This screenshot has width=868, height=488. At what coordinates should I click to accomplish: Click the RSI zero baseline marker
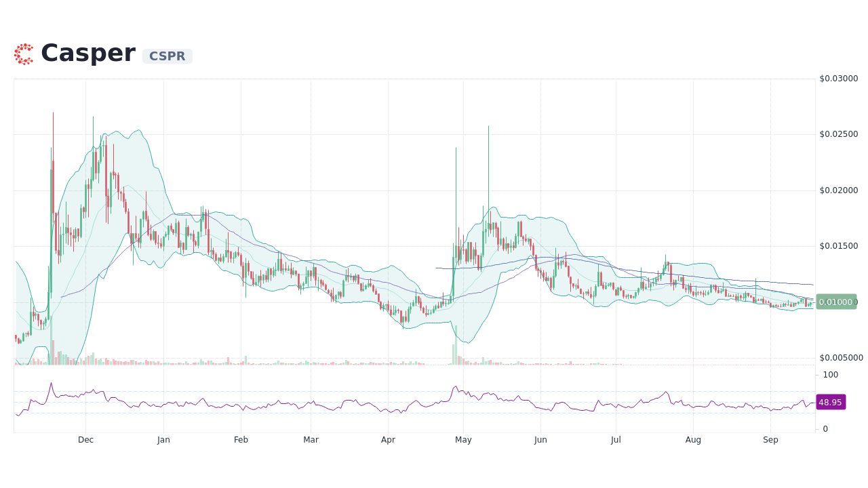[x=825, y=428]
